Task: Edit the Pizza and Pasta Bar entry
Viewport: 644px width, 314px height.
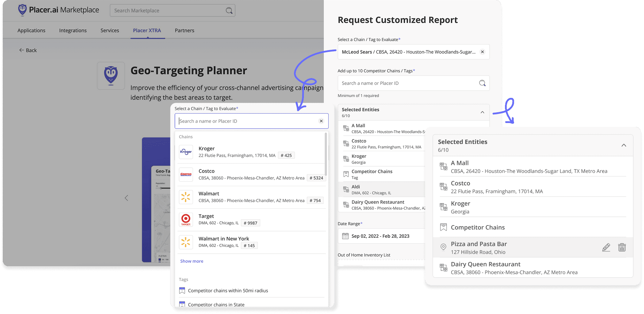Action: click(606, 247)
